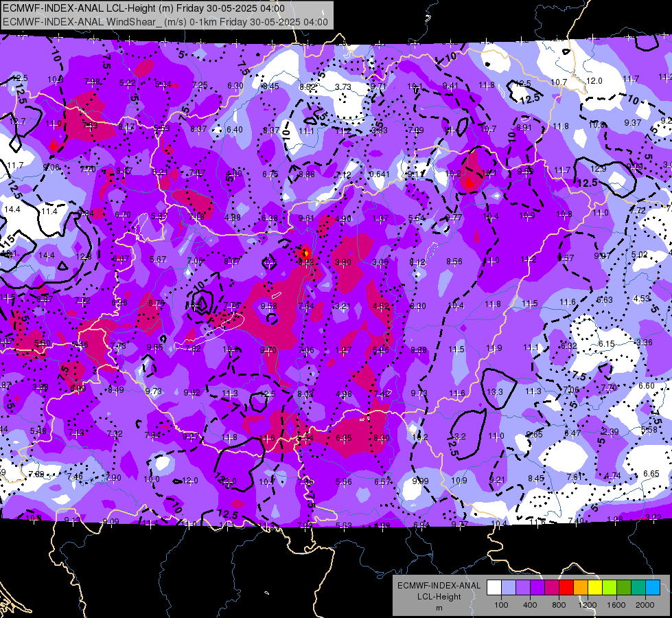This screenshot has width=672, height=618.
Task: Click the '6.75' value on the map
Action: coord(270,174)
